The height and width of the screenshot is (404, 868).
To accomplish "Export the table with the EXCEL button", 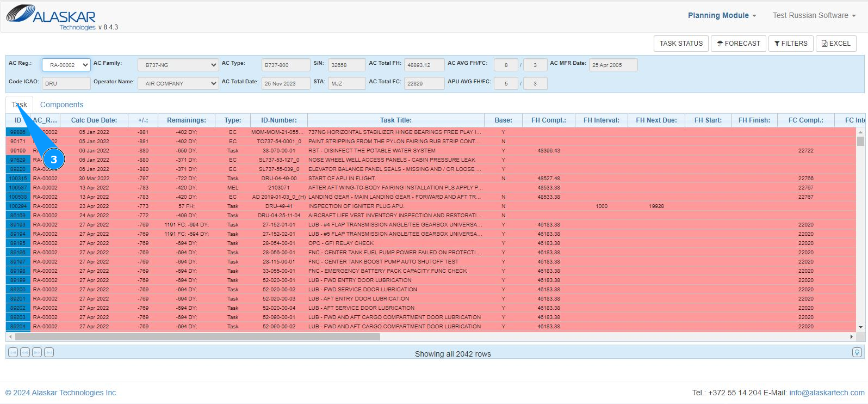I will point(836,44).
